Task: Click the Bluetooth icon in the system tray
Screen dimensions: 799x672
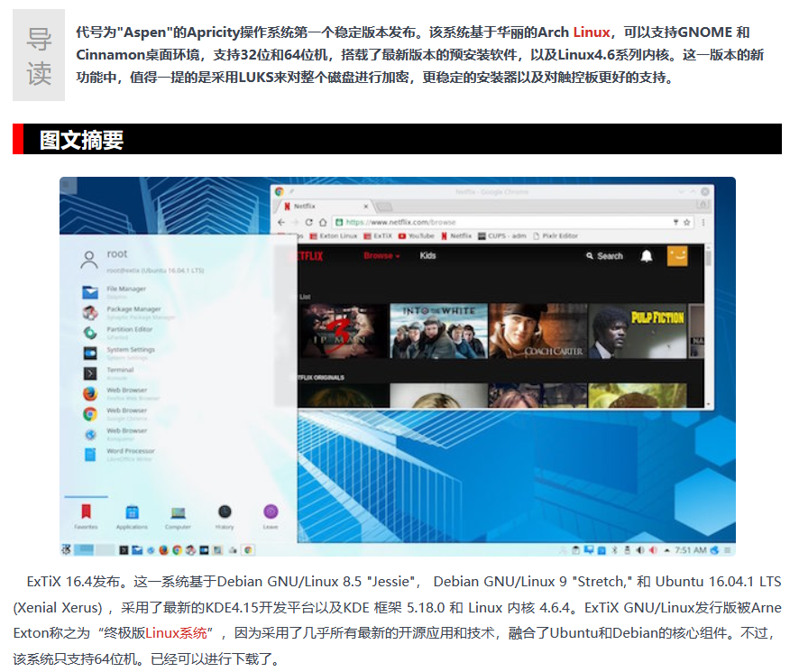Action: coord(614,550)
